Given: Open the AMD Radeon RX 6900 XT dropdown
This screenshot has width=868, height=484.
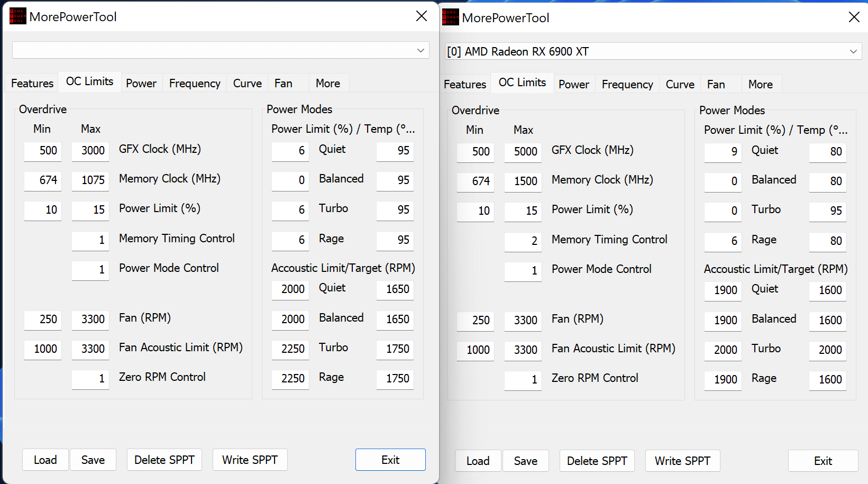Looking at the screenshot, I should tap(653, 51).
